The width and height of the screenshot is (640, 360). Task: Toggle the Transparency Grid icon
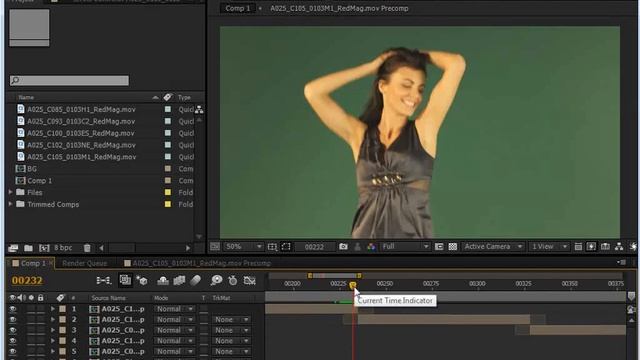pos(453,247)
